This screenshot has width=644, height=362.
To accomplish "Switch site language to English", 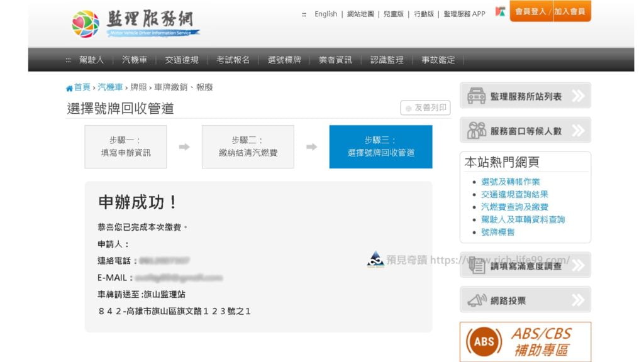I will coord(326,14).
